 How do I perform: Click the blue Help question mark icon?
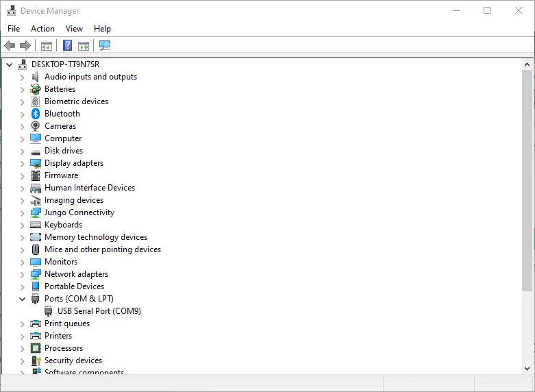(67, 46)
